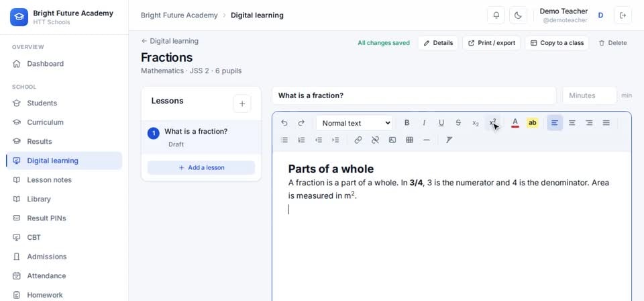Screen dimensions: 644x301
Task: Click Bright Future Academy breadcrumb
Action: pyautogui.click(x=179, y=15)
